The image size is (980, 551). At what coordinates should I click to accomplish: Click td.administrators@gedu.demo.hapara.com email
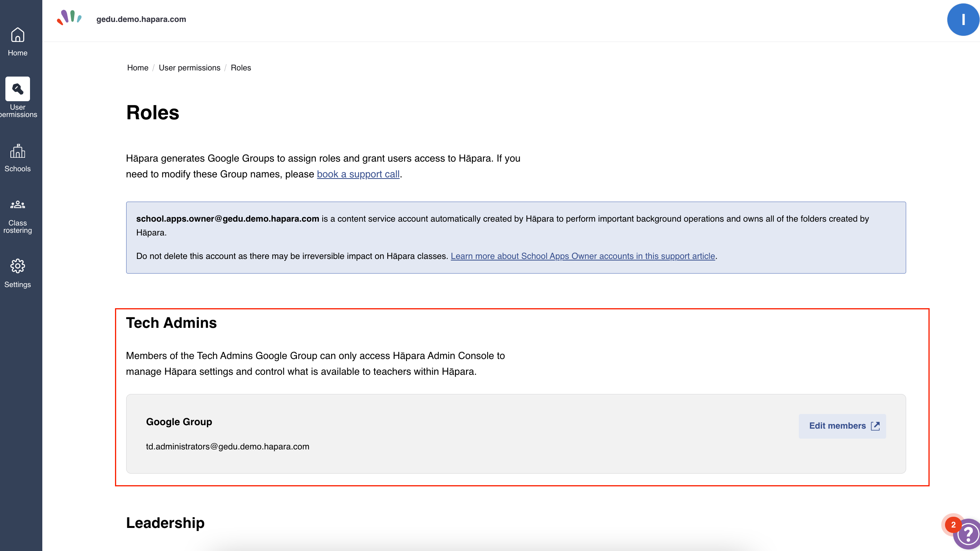(228, 447)
